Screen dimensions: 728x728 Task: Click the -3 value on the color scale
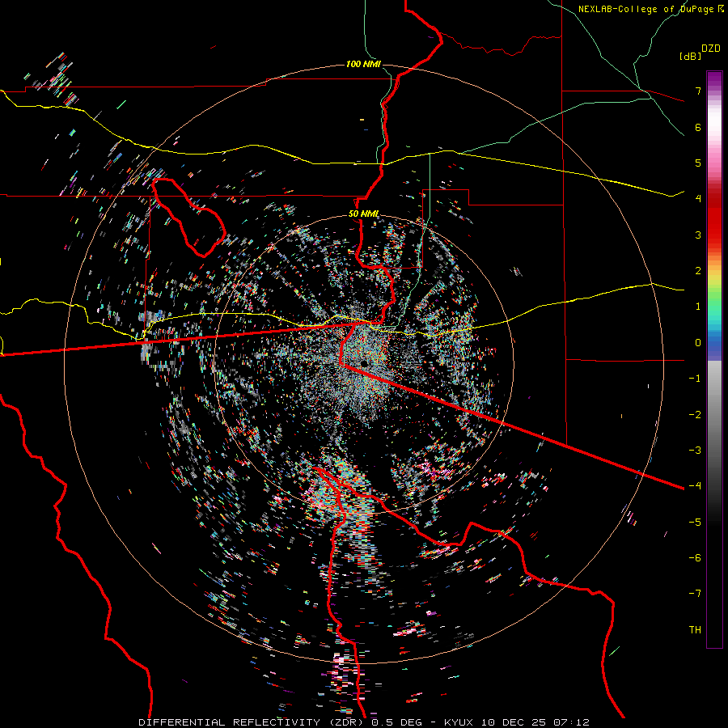695,451
